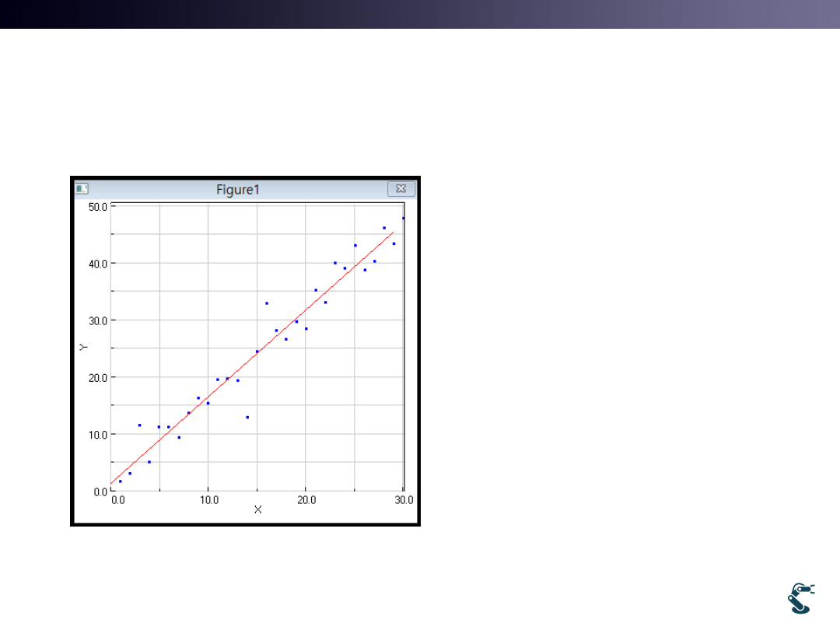Click the Figure1 title bar text
Viewport: 840px width, 630px height.
[x=237, y=190]
